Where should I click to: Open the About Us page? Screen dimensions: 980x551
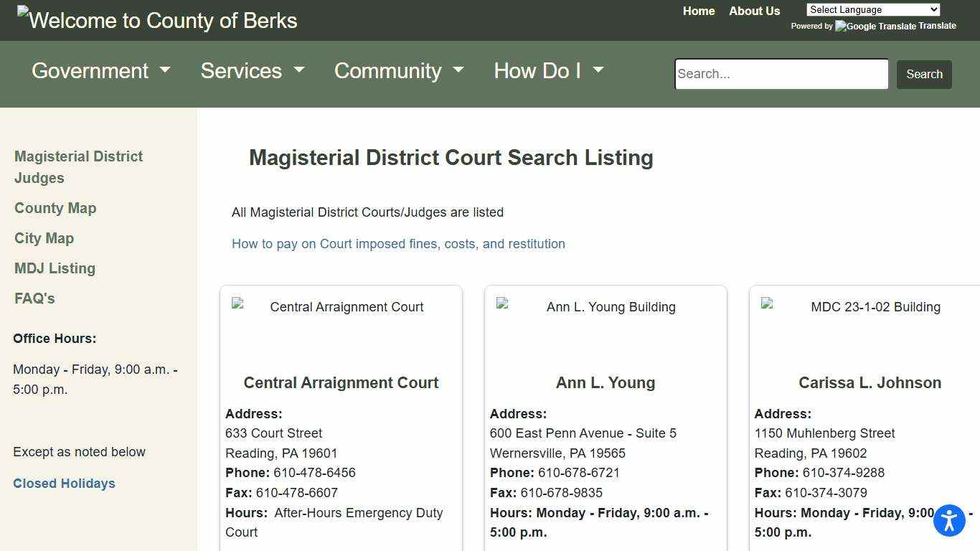pyautogui.click(x=754, y=11)
